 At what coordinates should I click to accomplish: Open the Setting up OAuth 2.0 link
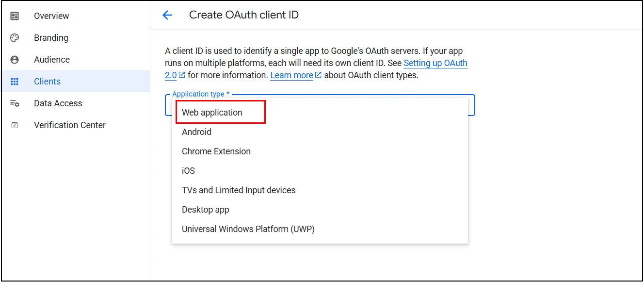[x=435, y=64]
